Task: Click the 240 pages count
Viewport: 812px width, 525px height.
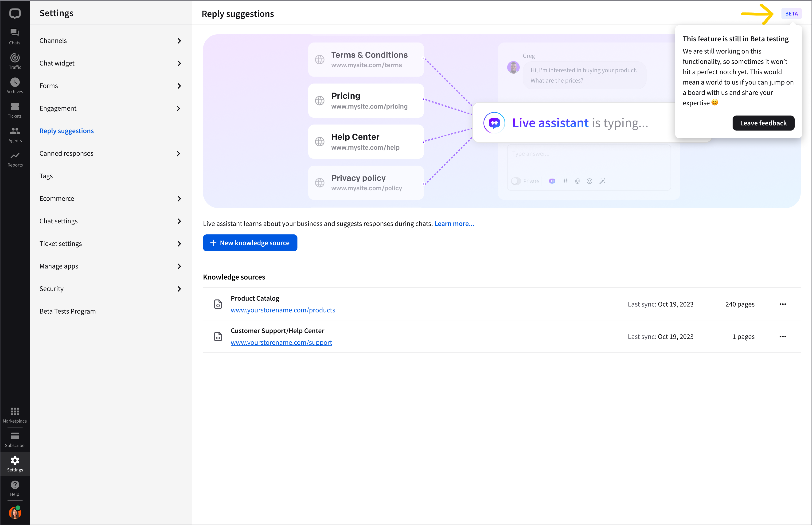Action: [x=740, y=304]
